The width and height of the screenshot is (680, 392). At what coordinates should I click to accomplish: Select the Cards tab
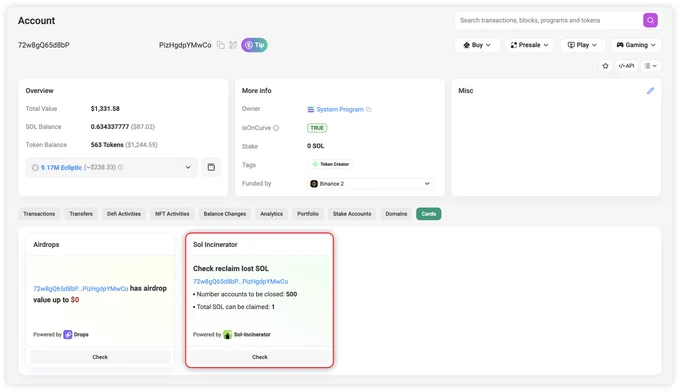pos(428,214)
